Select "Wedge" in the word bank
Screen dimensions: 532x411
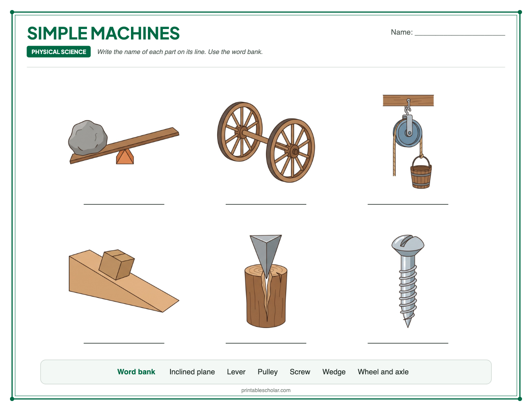tap(334, 372)
